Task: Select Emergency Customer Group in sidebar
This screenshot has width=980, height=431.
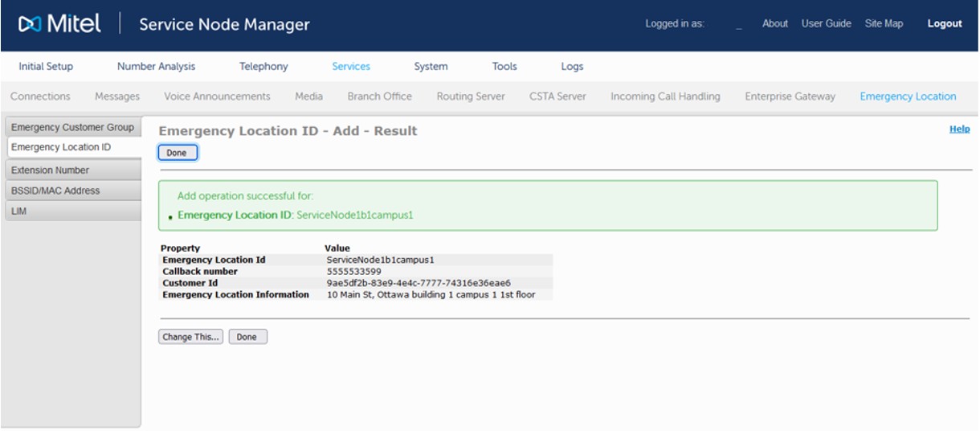Action: point(72,127)
